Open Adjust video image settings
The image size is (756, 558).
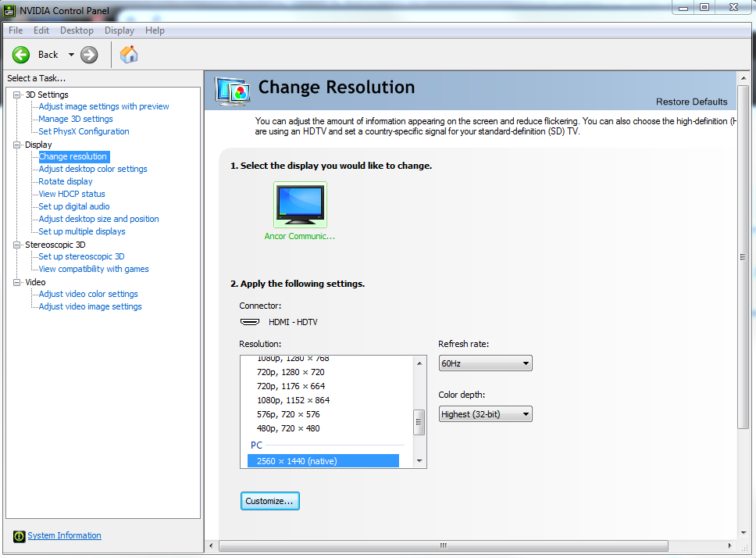90,307
